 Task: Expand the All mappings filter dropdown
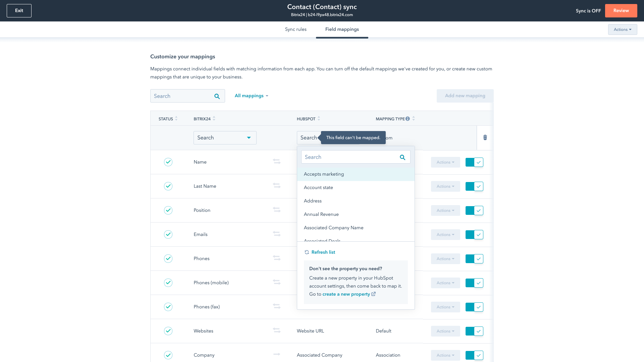click(251, 96)
